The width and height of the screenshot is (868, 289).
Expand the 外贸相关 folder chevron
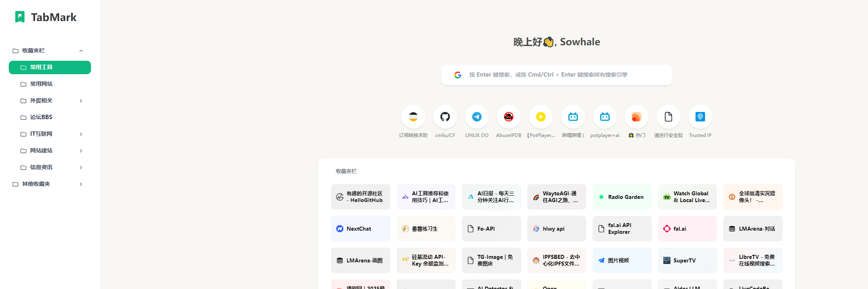coord(81,100)
